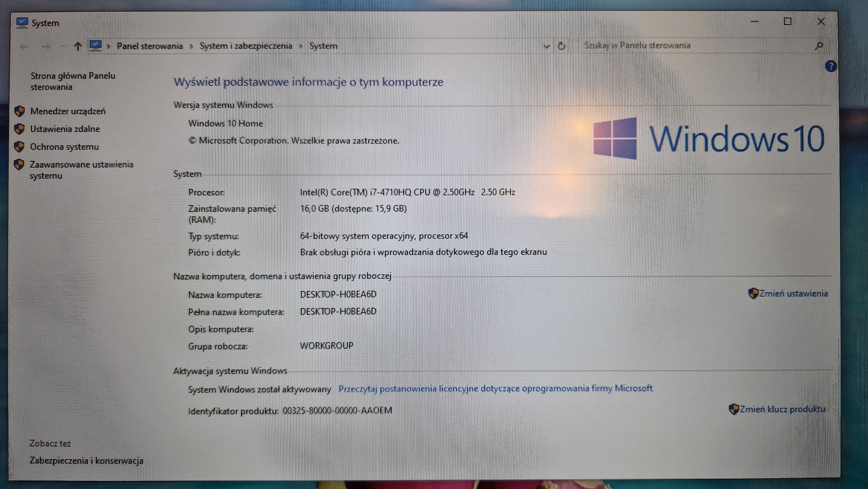Click the Pióro i dotyk value text
Image resolution: width=868 pixels, height=489 pixels.
(x=423, y=252)
